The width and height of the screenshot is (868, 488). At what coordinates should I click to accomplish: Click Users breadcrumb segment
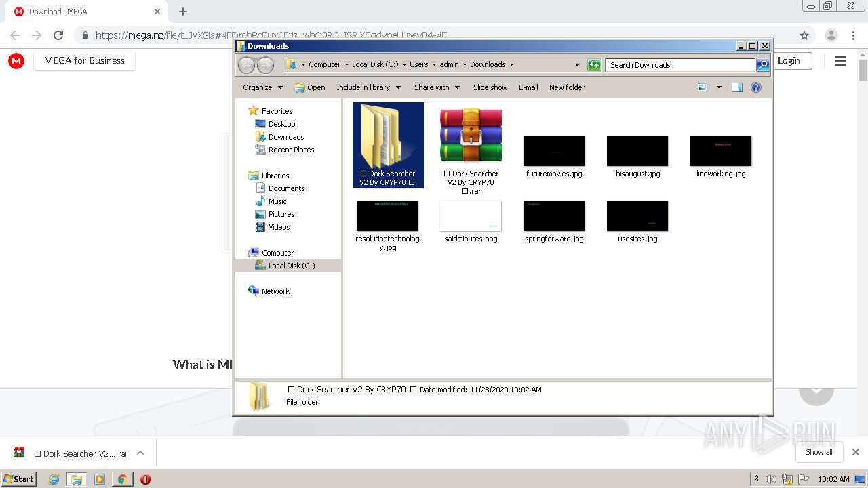[x=418, y=65]
